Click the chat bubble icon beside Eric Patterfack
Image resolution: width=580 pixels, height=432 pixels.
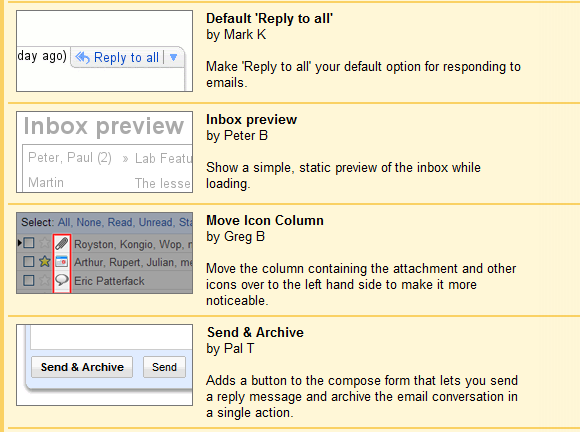click(x=62, y=280)
